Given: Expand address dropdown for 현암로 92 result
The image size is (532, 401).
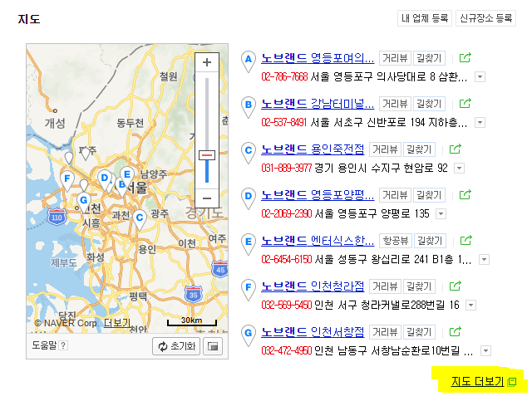Looking at the screenshot, I should tap(459, 169).
